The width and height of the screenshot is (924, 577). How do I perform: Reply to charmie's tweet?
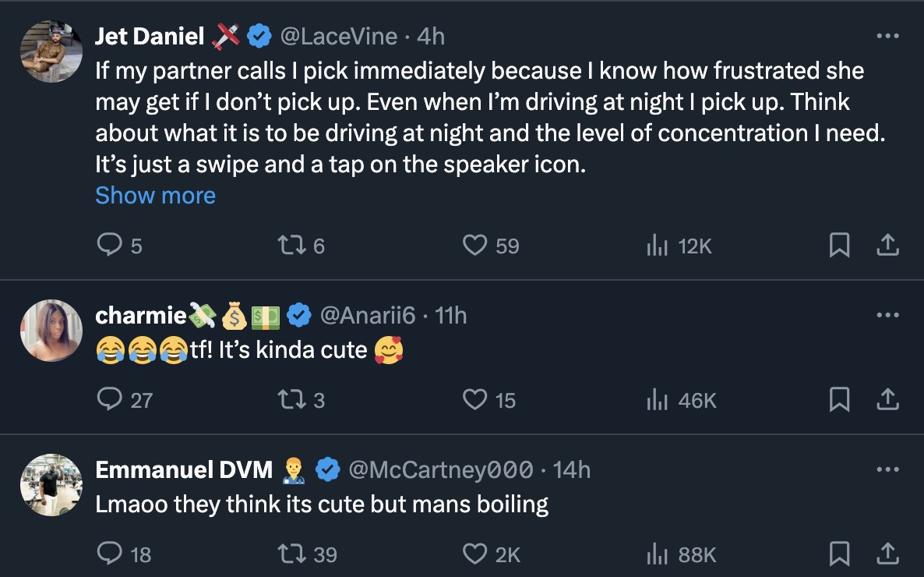point(108,400)
